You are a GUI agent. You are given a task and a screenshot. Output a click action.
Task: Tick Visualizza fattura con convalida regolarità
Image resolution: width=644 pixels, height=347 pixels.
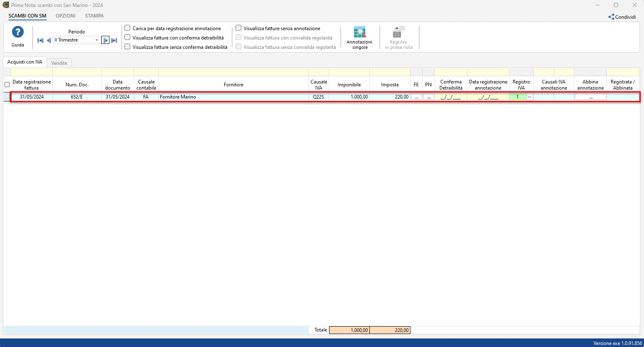pos(238,37)
